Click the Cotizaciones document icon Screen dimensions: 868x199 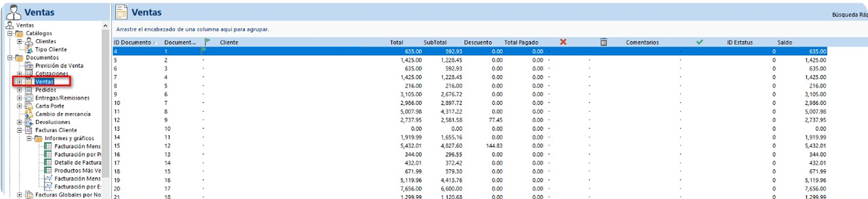(x=29, y=74)
